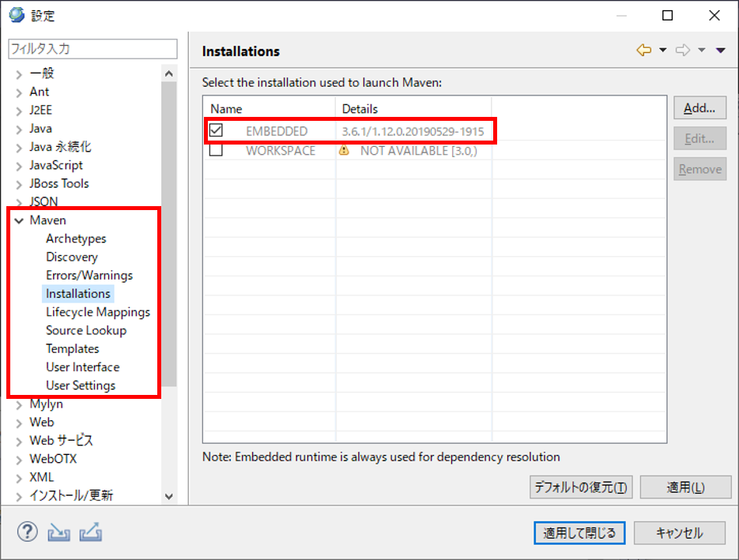Viewport: 739px width, 560px height.
Task: Click the warning icon beside NOT AVAILABLE
Action: pyautogui.click(x=344, y=150)
